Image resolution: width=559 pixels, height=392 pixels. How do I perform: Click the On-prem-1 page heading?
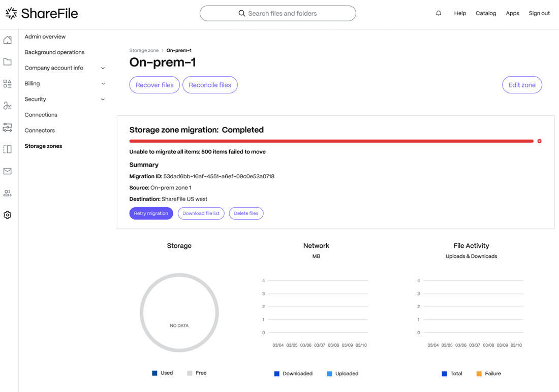[163, 62]
